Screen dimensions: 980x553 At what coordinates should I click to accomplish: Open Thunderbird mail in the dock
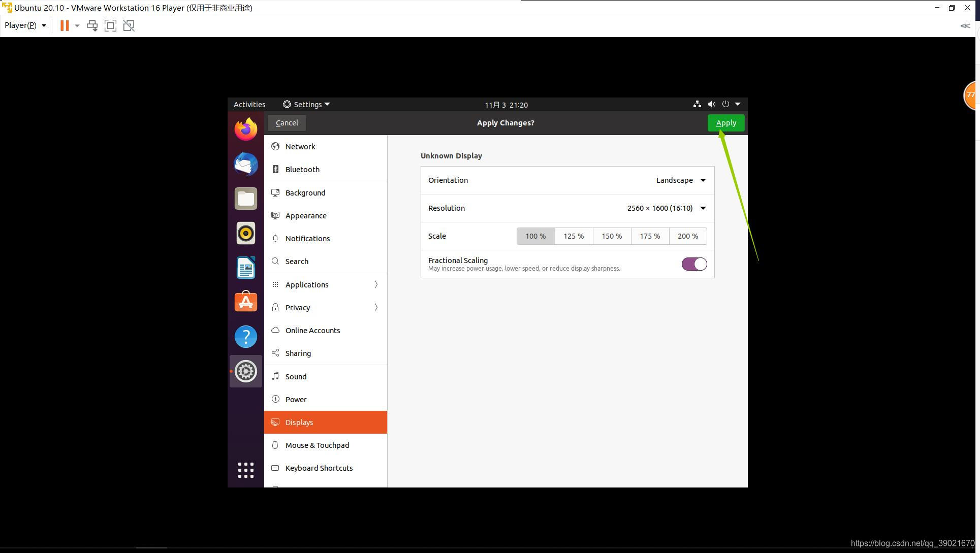coord(246,164)
